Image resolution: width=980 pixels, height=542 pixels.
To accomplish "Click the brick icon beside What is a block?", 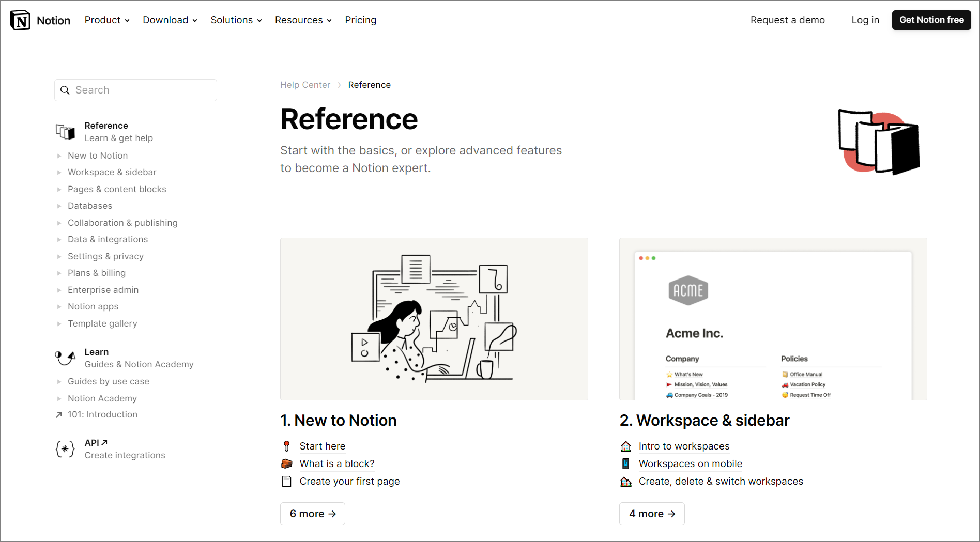I will coord(287,463).
